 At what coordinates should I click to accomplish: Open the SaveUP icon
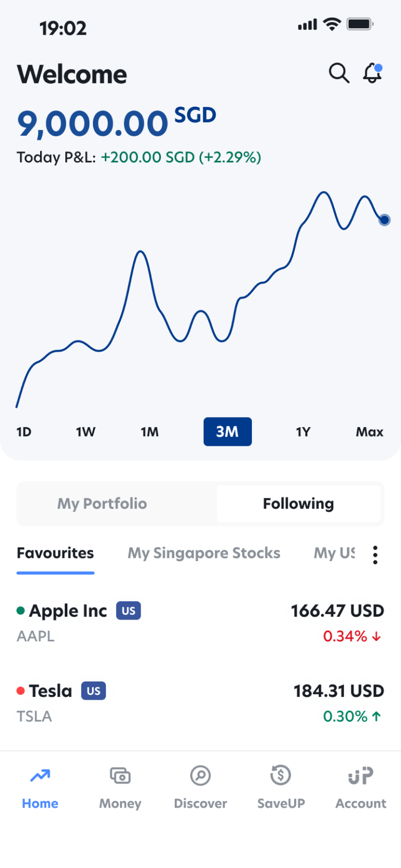[281, 776]
